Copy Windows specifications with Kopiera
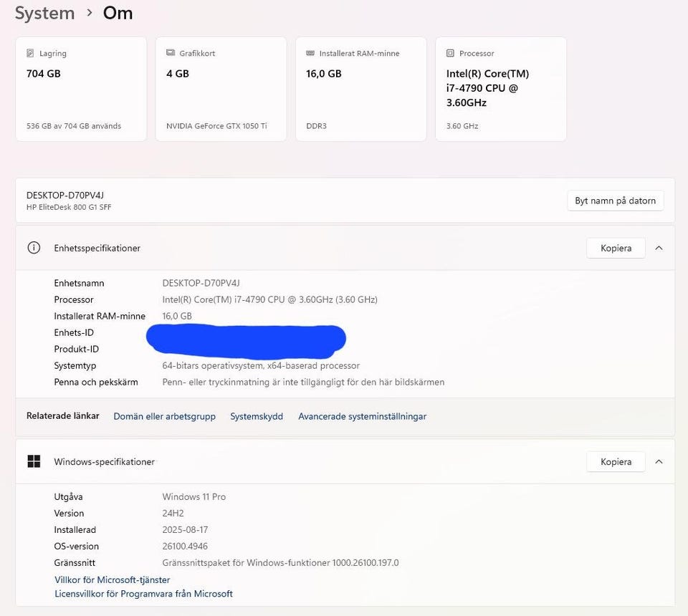 pyautogui.click(x=616, y=462)
